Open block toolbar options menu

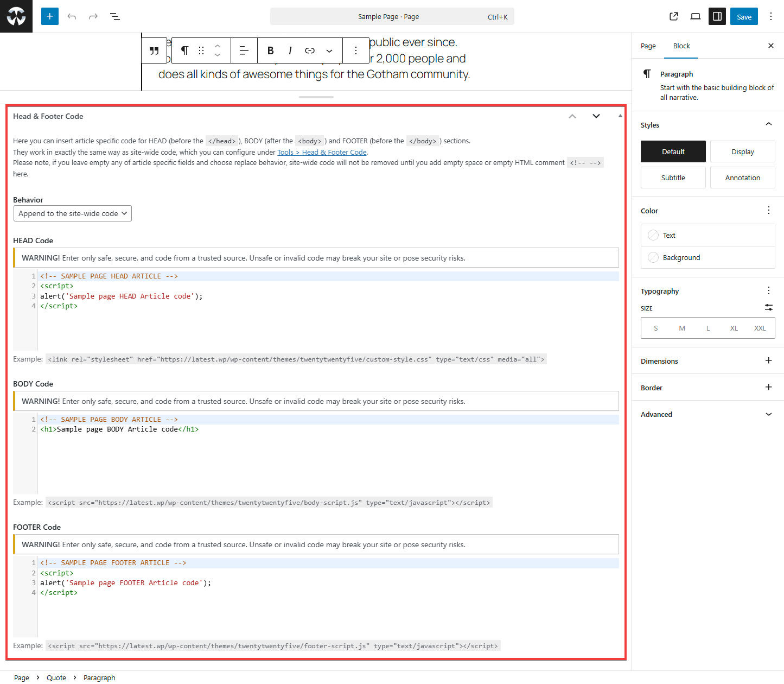click(x=356, y=50)
